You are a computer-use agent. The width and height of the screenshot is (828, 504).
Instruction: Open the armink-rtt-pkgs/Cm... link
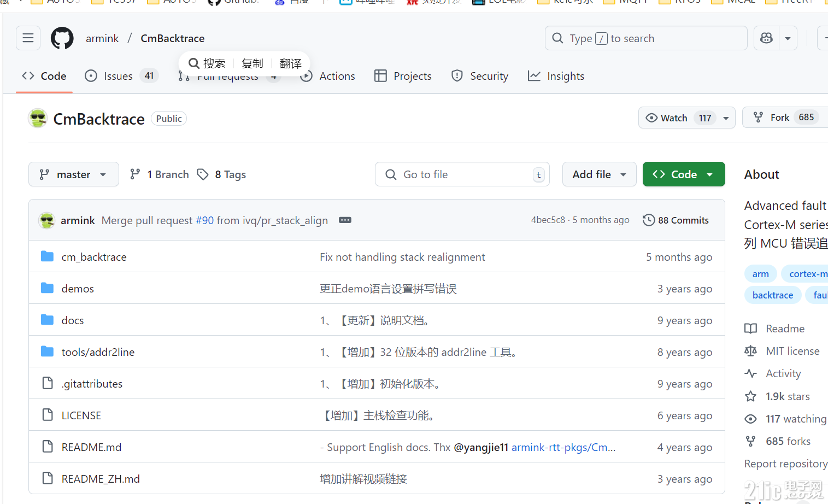pos(563,447)
